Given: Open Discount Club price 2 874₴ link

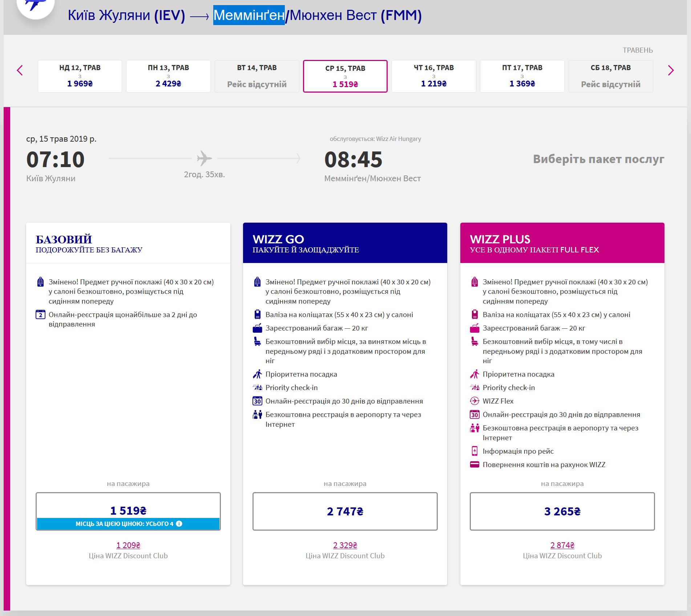Looking at the screenshot, I should [x=562, y=545].
